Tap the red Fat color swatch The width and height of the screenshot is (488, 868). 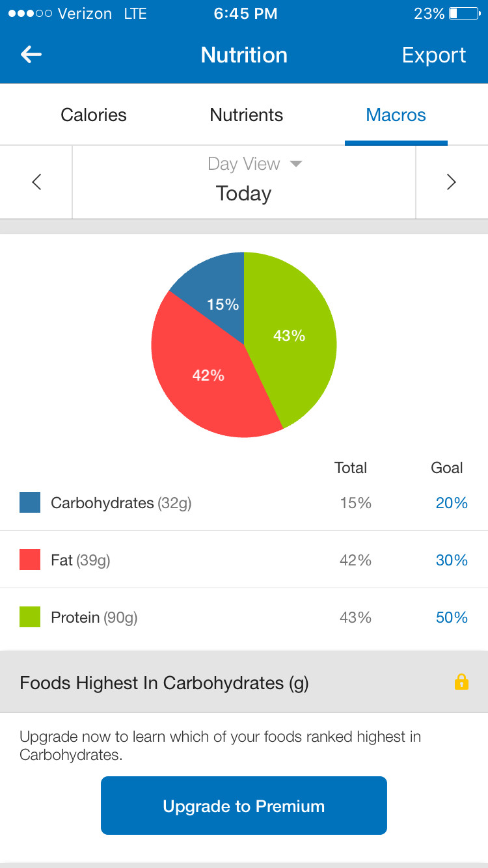tap(30, 560)
